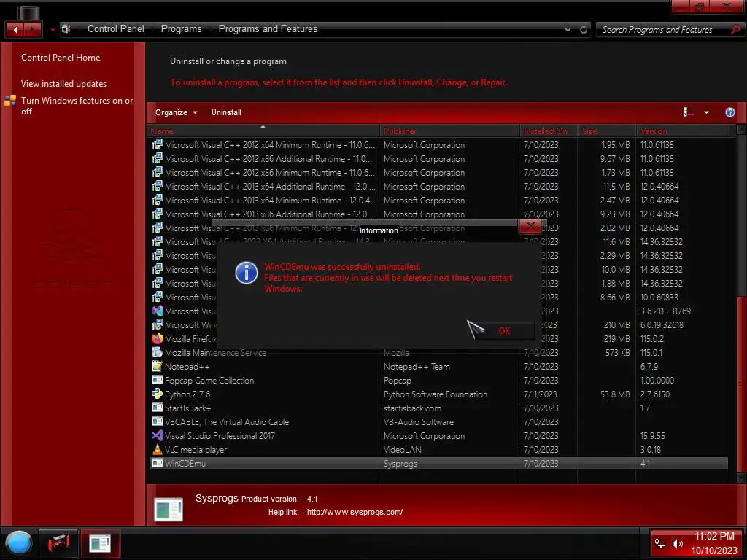Click the StartIsBack+ icon
Screen dimensions: 747x560
pyautogui.click(x=158, y=408)
